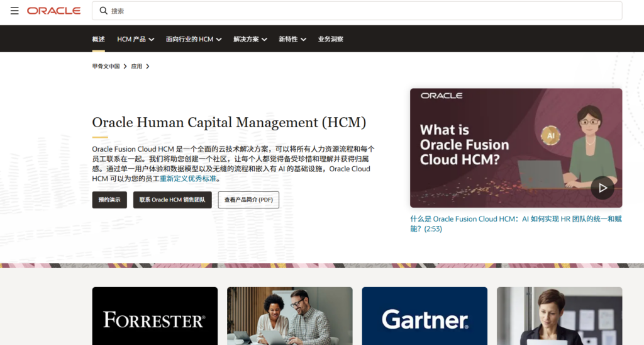Viewport: 644px width, 345px height.
Task: Open the 解决方案 menu
Action: tap(250, 39)
